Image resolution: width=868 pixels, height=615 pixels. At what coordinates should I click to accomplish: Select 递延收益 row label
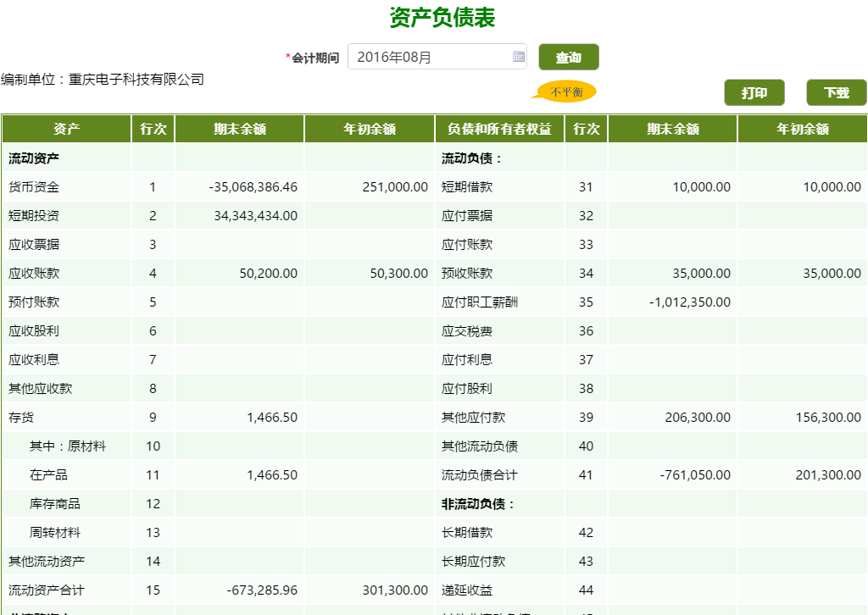[x=467, y=590]
